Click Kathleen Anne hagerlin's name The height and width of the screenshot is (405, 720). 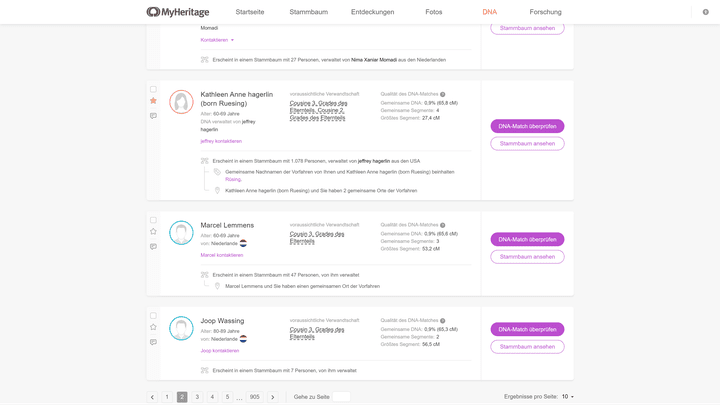click(x=236, y=99)
